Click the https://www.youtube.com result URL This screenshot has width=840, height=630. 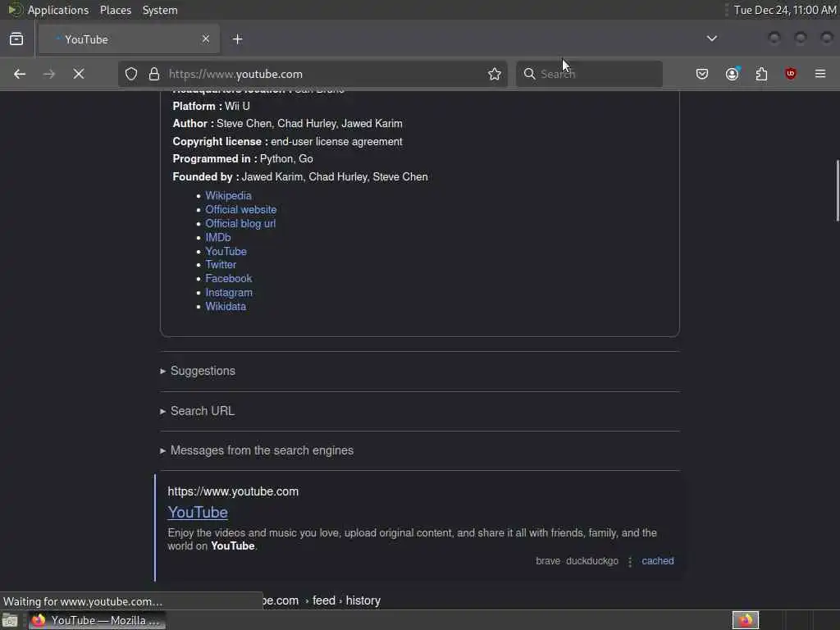233,491
